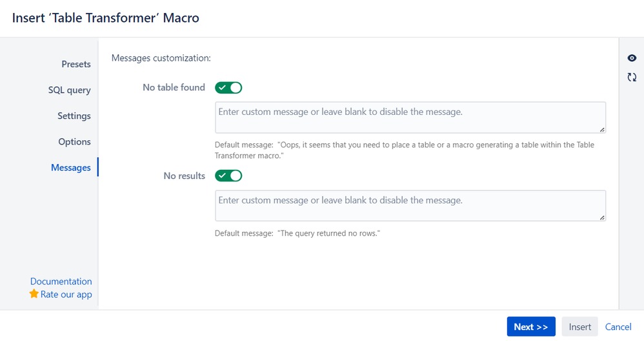This screenshot has height=341, width=644.
Task: Go to the Settings tab
Action: tap(74, 116)
